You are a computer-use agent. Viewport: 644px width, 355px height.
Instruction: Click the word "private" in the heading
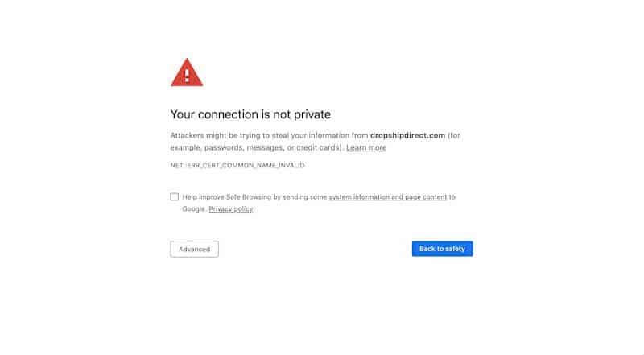[312, 114]
